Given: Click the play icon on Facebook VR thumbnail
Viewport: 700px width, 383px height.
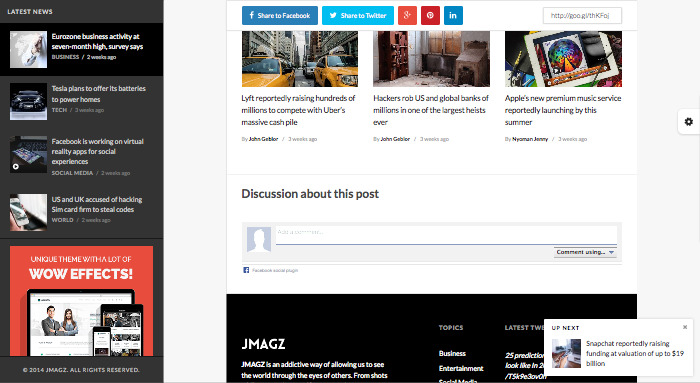Looking at the screenshot, I should pos(16,167).
